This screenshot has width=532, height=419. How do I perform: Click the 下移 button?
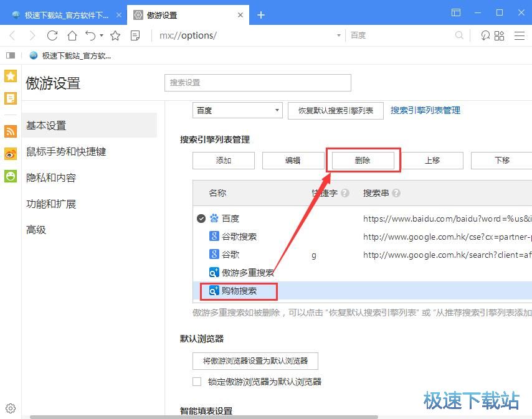[x=502, y=161]
